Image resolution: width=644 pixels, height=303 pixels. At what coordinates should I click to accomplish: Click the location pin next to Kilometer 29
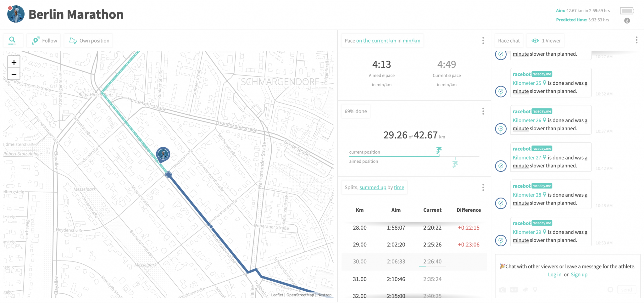tap(545, 232)
